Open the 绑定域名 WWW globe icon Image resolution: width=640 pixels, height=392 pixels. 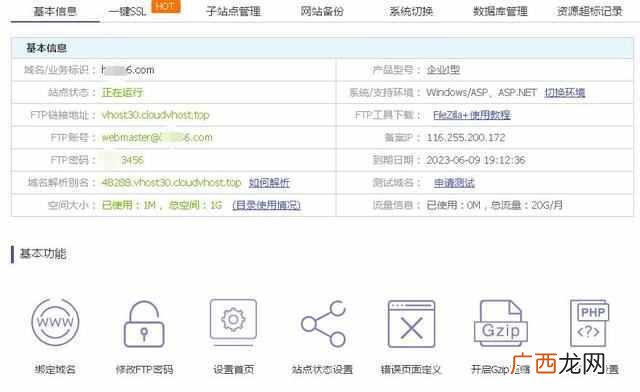click(56, 322)
